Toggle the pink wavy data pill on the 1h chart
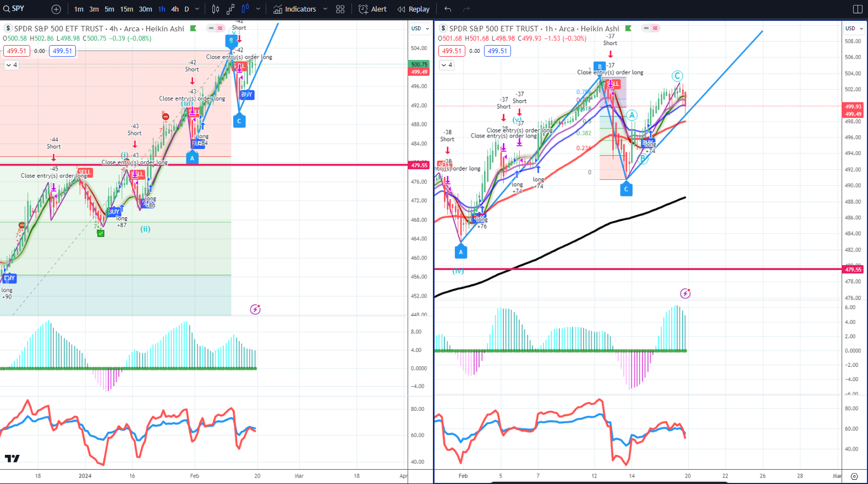 tap(655, 28)
